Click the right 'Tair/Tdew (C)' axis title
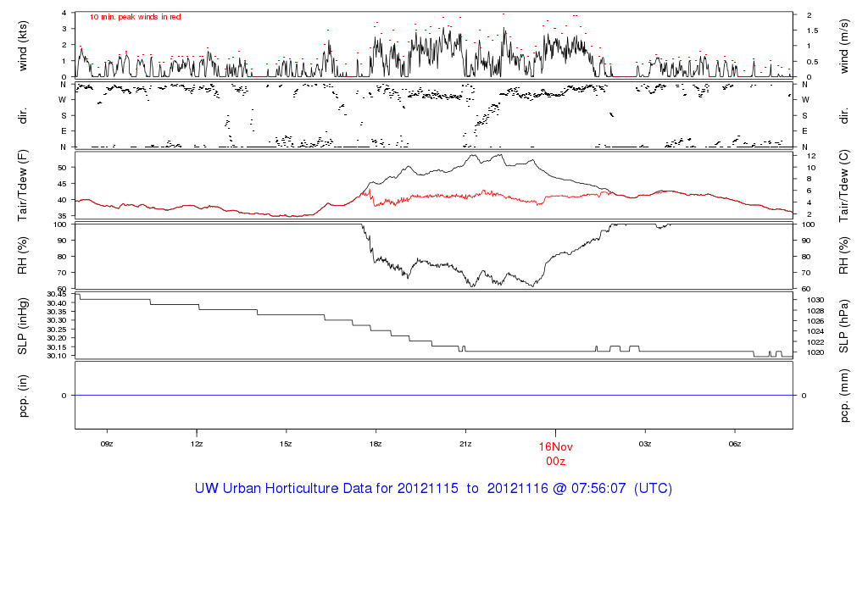The width and height of the screenshot is (868, 593). click(x=843, y=186)
